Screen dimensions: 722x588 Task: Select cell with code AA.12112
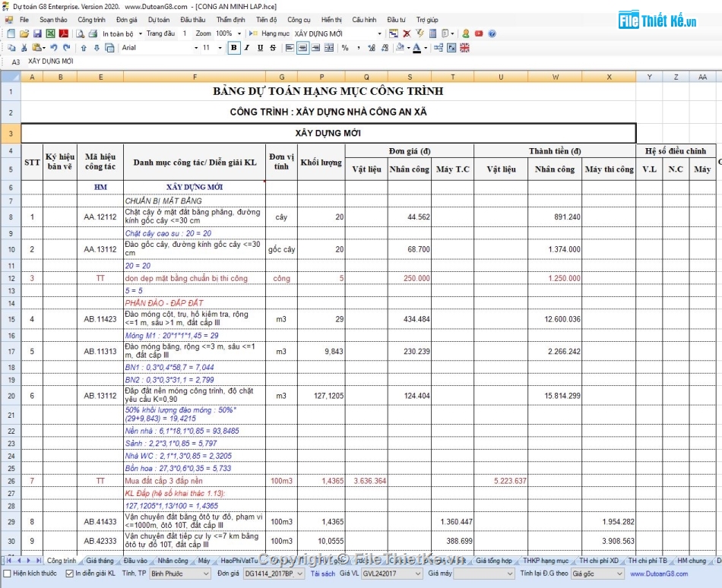[x=100, y=217]
